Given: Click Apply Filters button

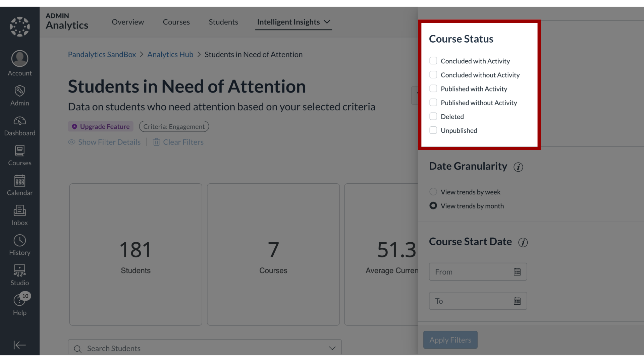Looking at the screenshot, I should click(450, 340).
